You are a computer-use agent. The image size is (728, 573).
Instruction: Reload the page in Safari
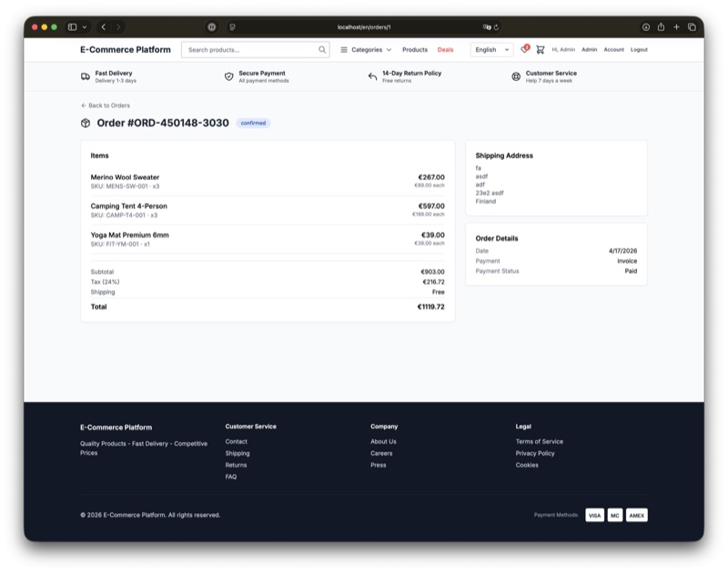tap(496, 27)
